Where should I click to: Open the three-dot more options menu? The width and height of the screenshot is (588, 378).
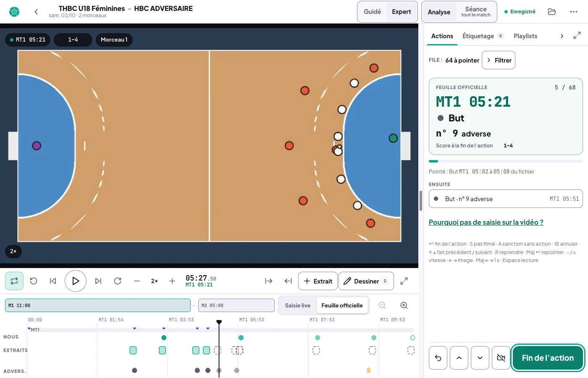click(574, 12)
